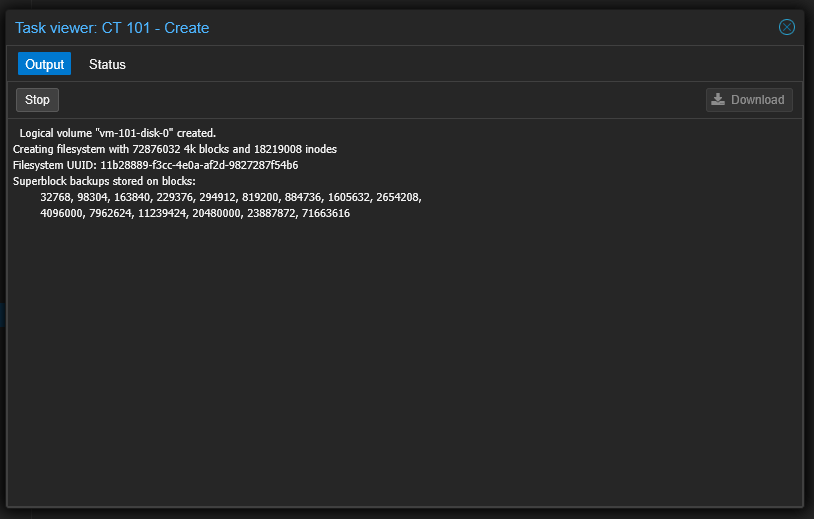The image size is (814, 519).
Task: Click the Download log button
Action: 749,100
